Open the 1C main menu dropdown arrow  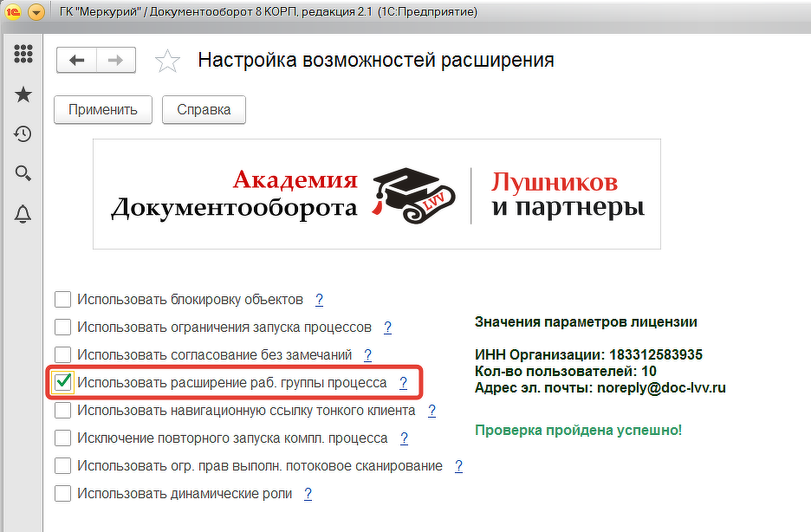coord(36,12)
